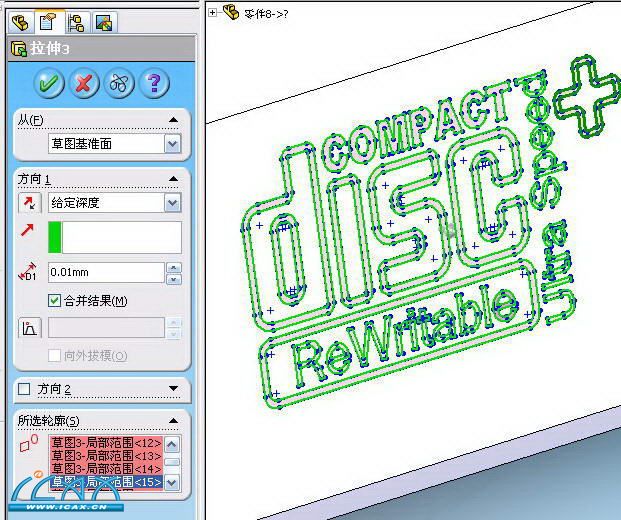Switch to the PropertyManager tab
This screenshot has height=520, width=621.
pos(49,22)
